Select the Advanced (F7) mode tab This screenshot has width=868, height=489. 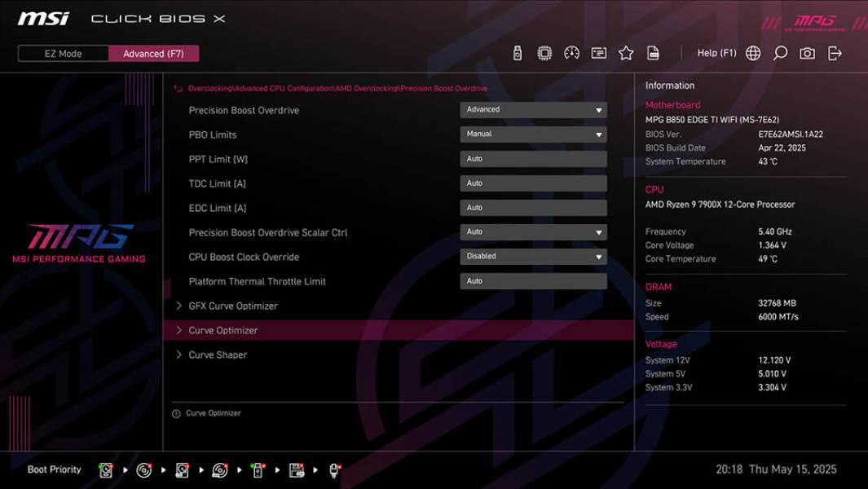pos(153,54)
